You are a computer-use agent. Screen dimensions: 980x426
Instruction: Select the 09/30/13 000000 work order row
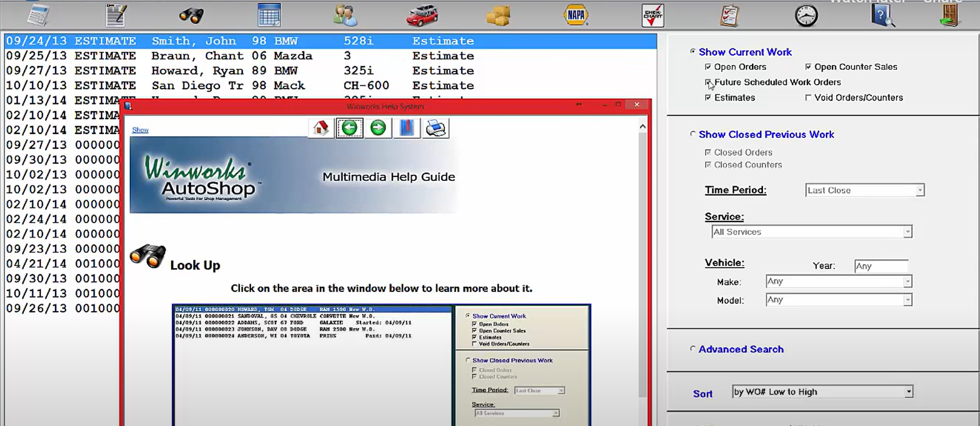[x=62, y=160]
